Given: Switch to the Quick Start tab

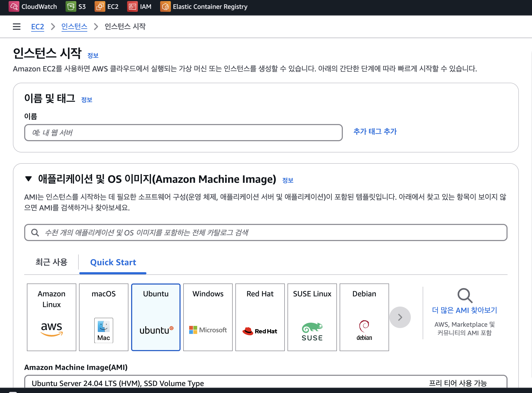Looking at the screenshot, I should (x=113, y=262).
